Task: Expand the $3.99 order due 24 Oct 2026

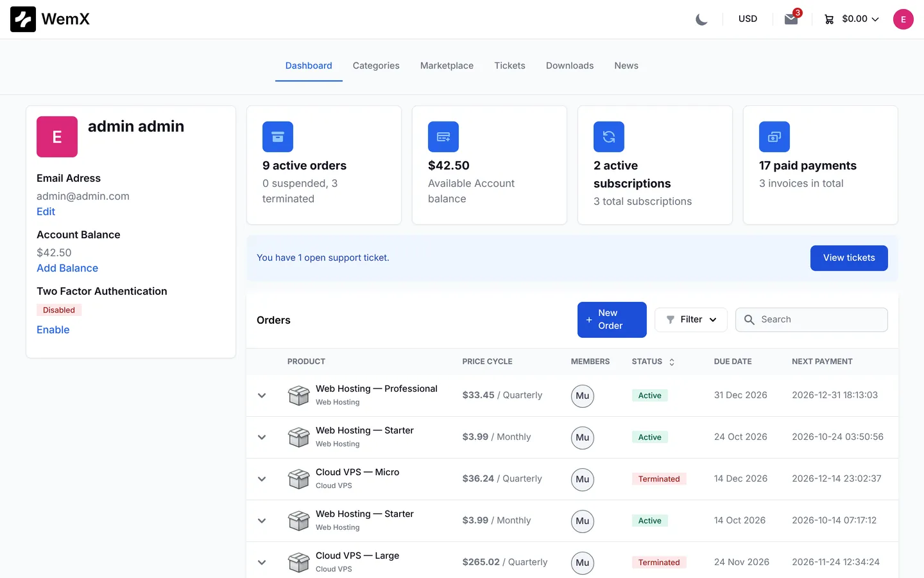Action: coord(262,437)
